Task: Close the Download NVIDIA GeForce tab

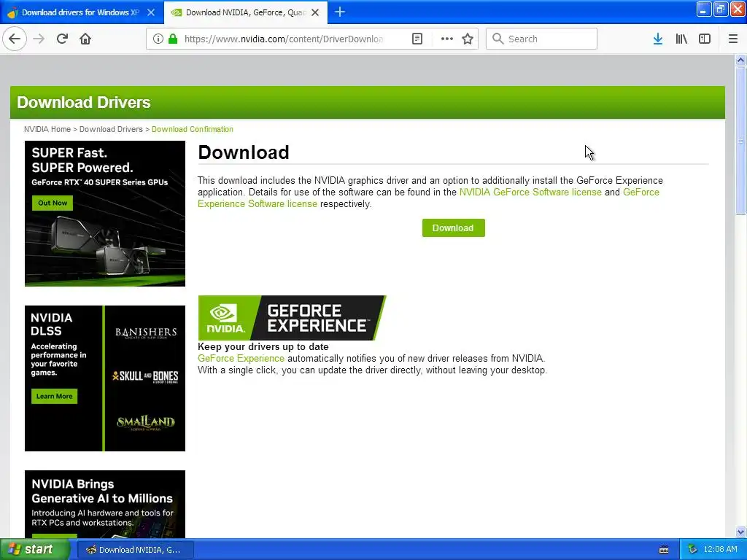Action: pyautogui.click(x=315, y=12)
